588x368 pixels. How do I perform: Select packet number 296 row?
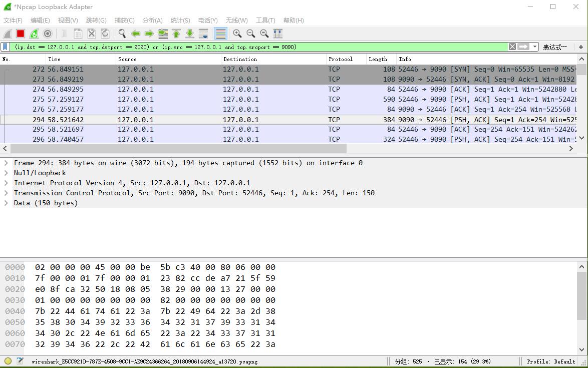[x=200, y=139]
